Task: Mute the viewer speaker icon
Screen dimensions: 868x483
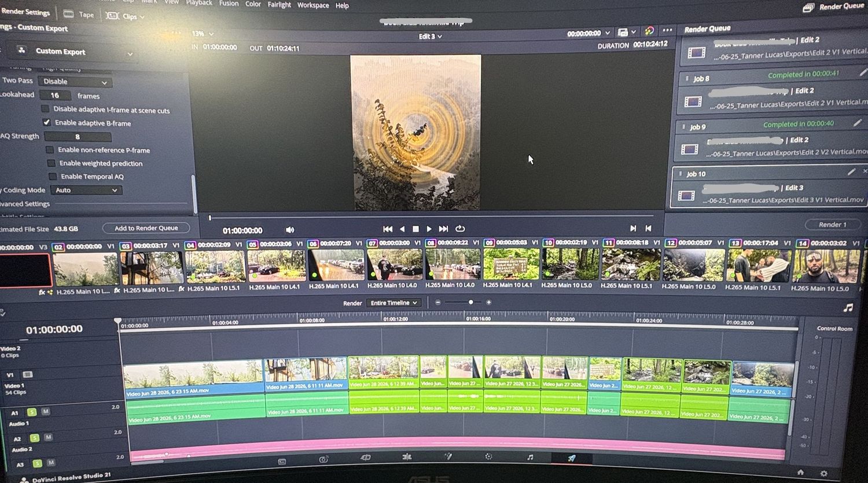Action: (290, 230)
